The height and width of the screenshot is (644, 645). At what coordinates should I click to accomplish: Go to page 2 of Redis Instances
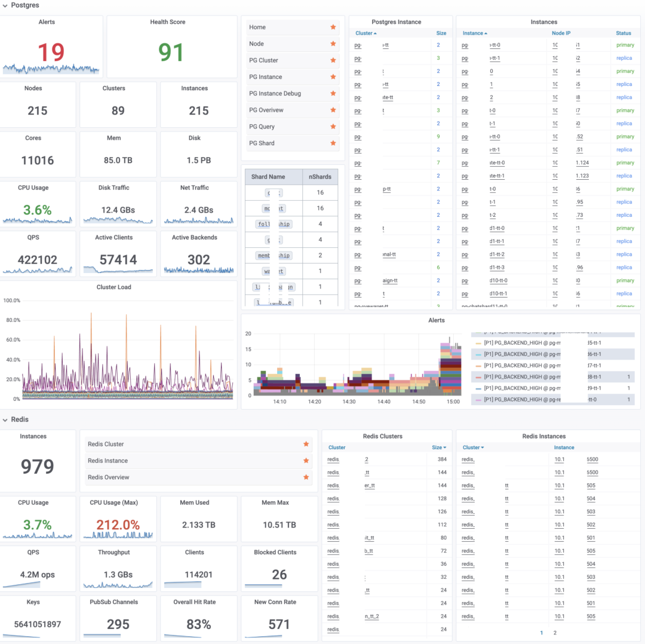pos(555,633)
